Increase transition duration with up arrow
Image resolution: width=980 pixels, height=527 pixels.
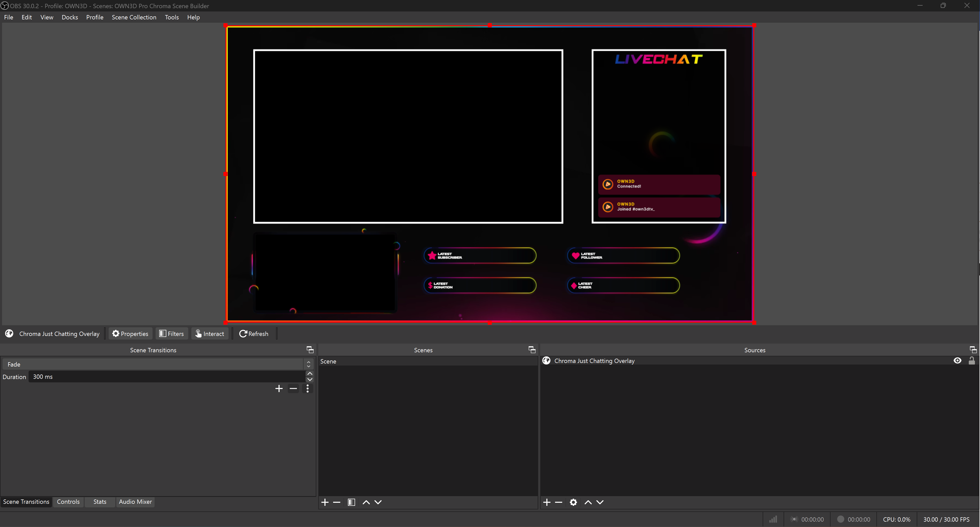pos(310,374)
